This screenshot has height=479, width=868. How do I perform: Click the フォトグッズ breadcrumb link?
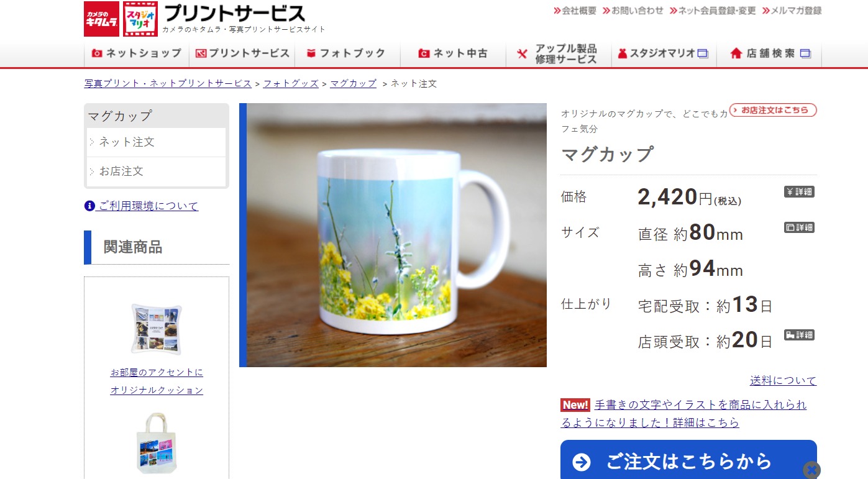pos(291,83)
